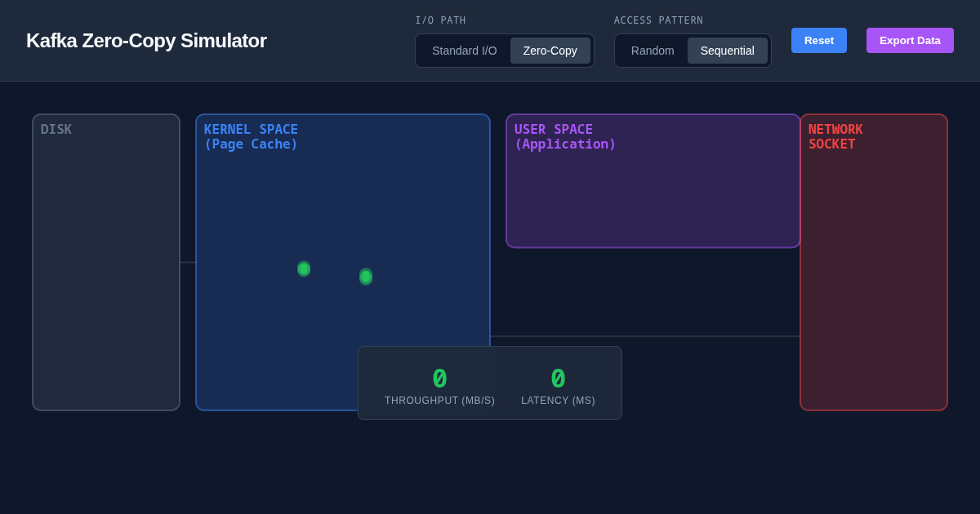Click the blue Reset button
Screen dimensions: 980x514
pyautogui.click(x=819, y=40)
